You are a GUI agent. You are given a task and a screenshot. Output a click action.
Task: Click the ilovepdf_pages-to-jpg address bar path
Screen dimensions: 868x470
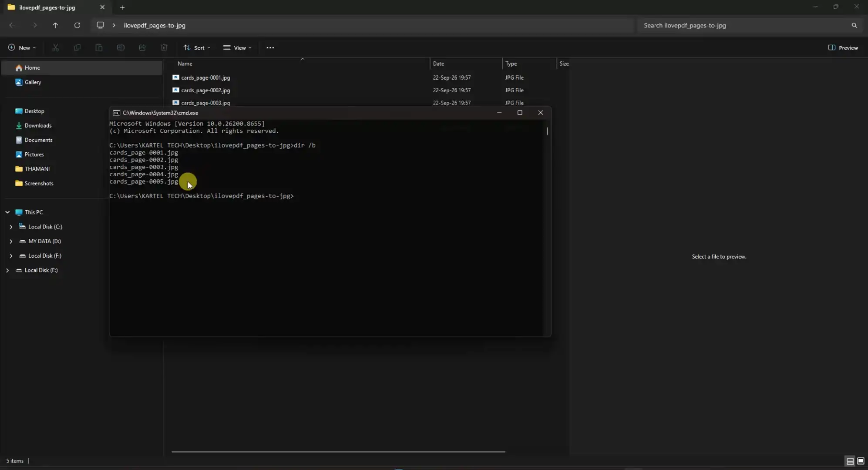[155, 25]
